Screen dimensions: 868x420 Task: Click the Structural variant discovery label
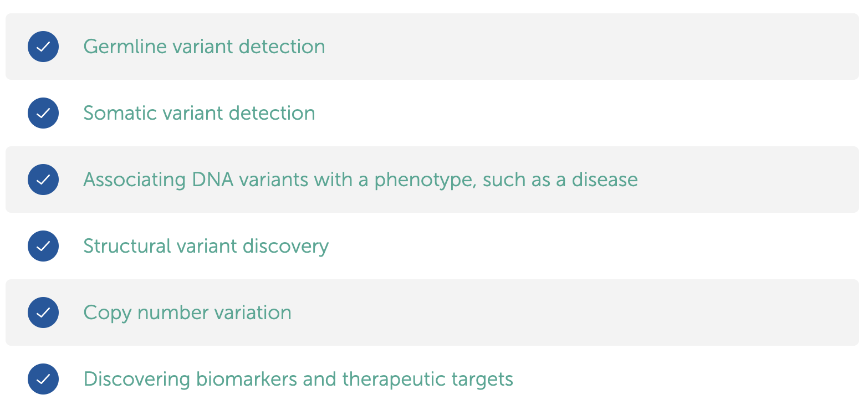click(206, 247)
